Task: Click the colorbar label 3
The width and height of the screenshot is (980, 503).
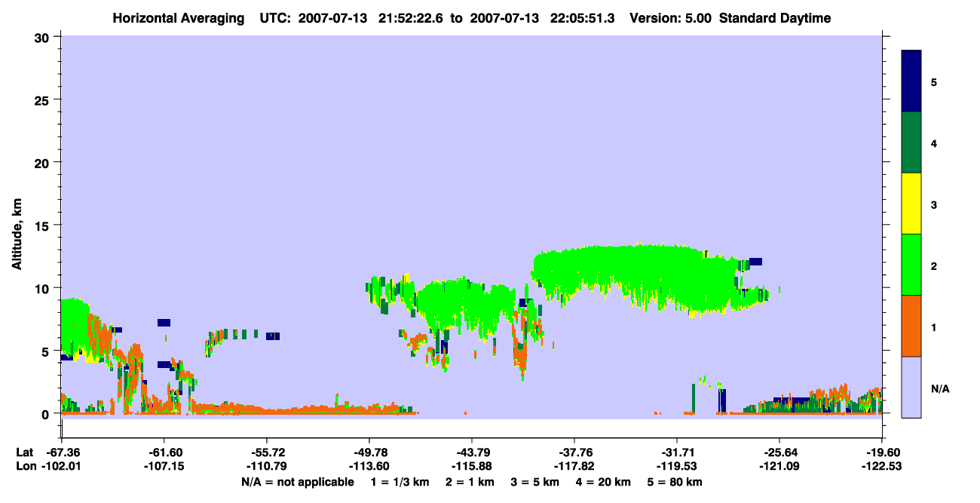Action: 934,204
